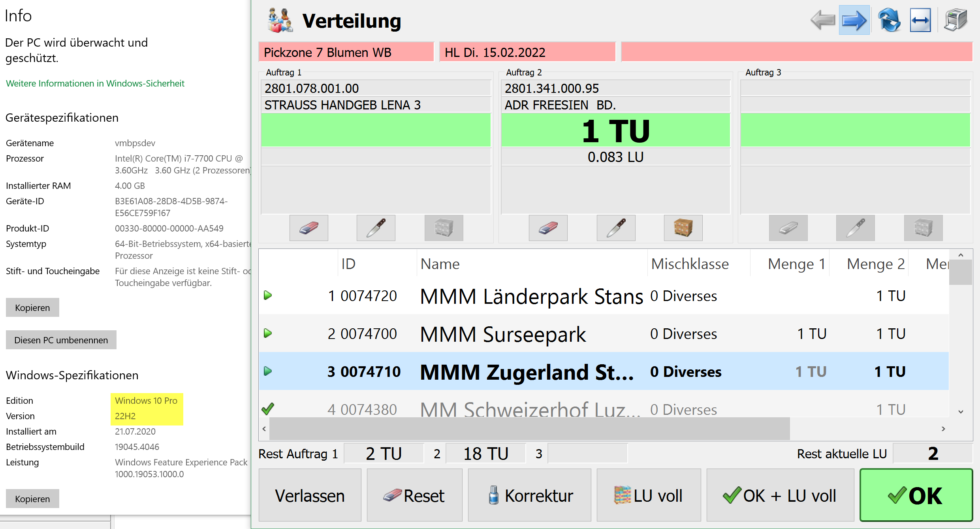980x529 pixels.
Task: Click eraser icon under Auftrag 2
Action: pyautogui.click(x=548, y=228)
